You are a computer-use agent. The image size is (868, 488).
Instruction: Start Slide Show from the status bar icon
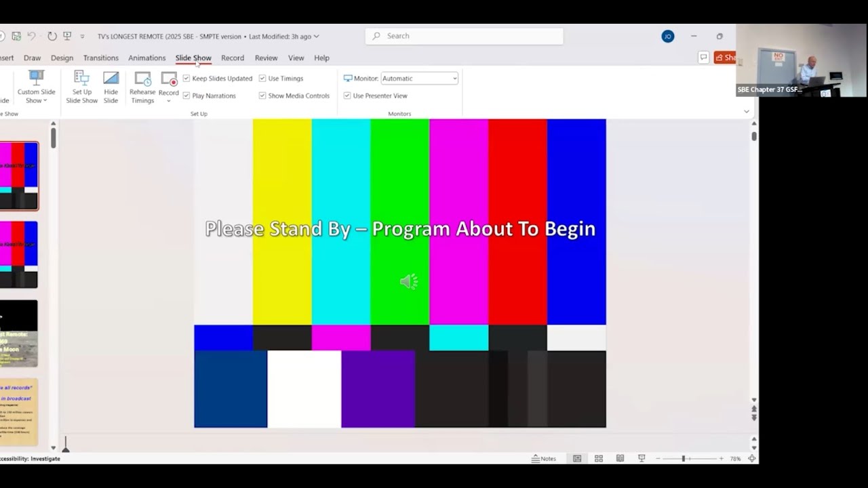point(642,459)
